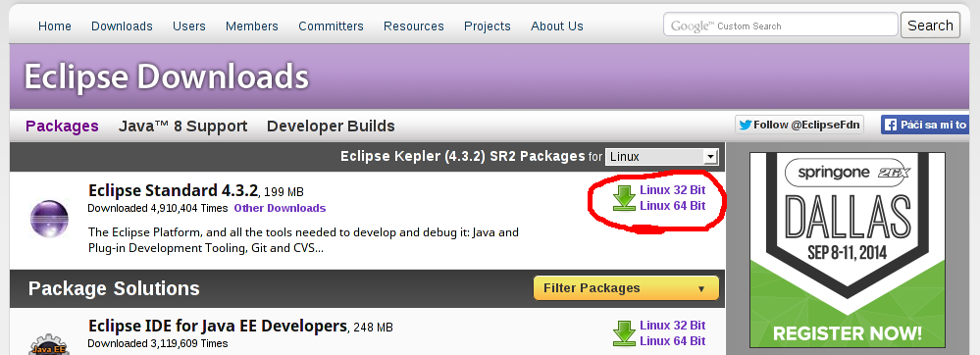The width and height of the screenshot is (980, 355).
Task: Click the Eclipse Downloads page heading
Action: [166, 77]
